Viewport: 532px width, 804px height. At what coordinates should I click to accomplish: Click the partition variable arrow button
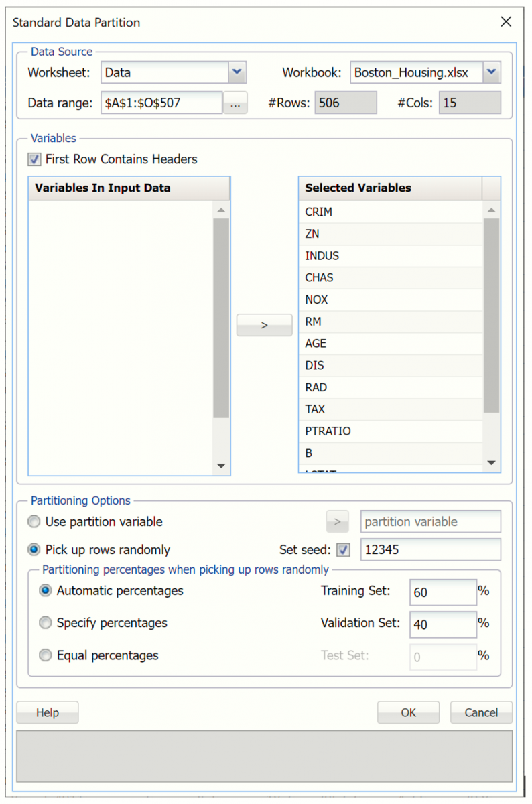[x=338, y=521]
